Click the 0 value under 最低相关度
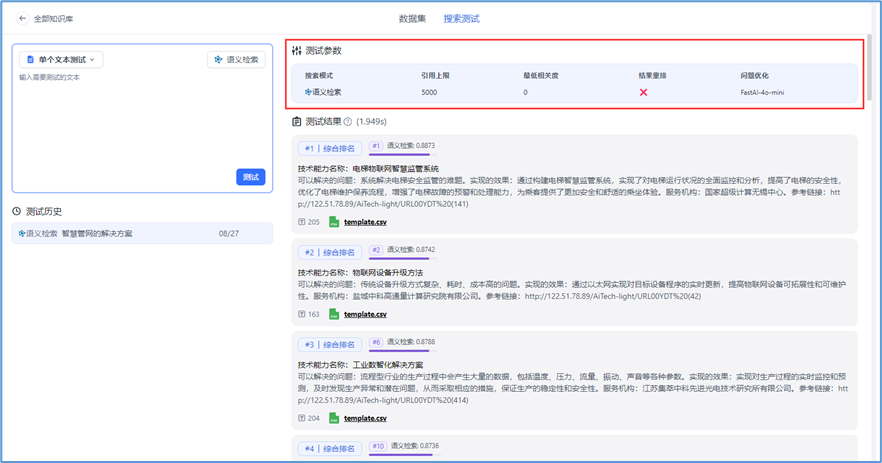 525,92
